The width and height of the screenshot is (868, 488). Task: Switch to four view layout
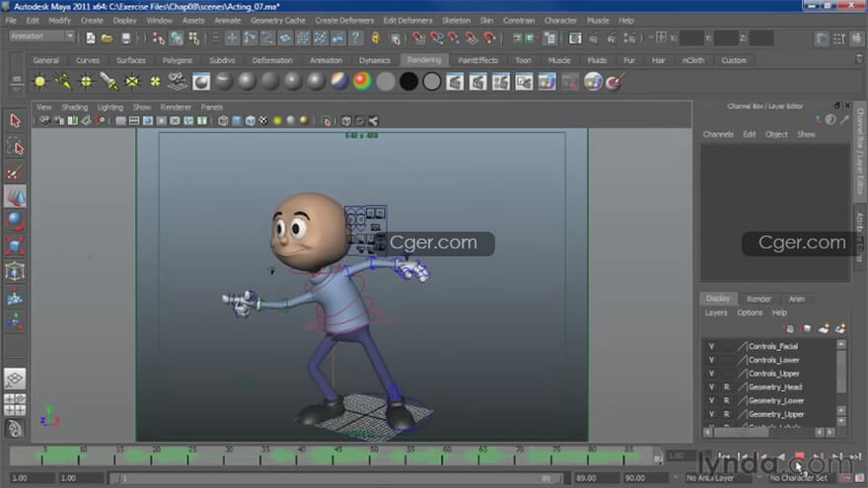pos(15,404)
